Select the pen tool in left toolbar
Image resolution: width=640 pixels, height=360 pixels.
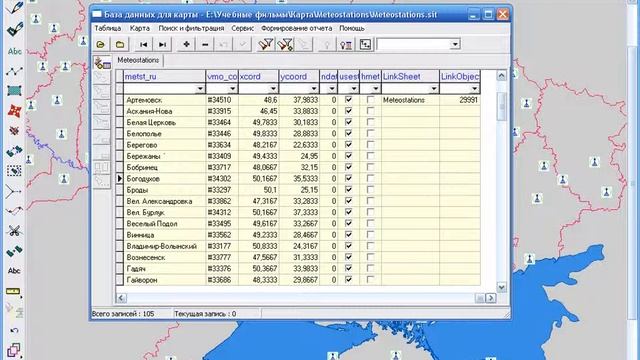[14, 8]
